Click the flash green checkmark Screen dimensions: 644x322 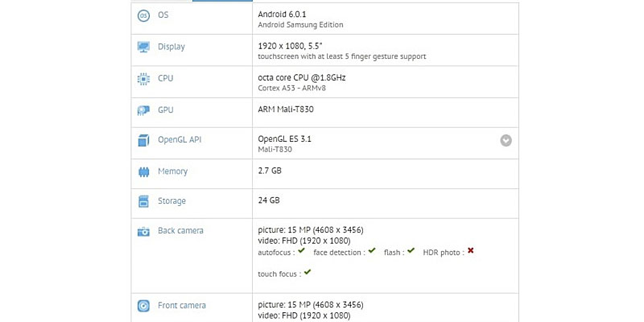[x=411, y=250]
